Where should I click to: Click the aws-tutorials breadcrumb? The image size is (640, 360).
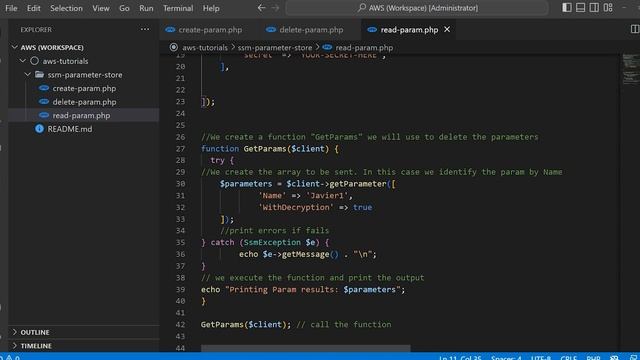click(205, 47)
